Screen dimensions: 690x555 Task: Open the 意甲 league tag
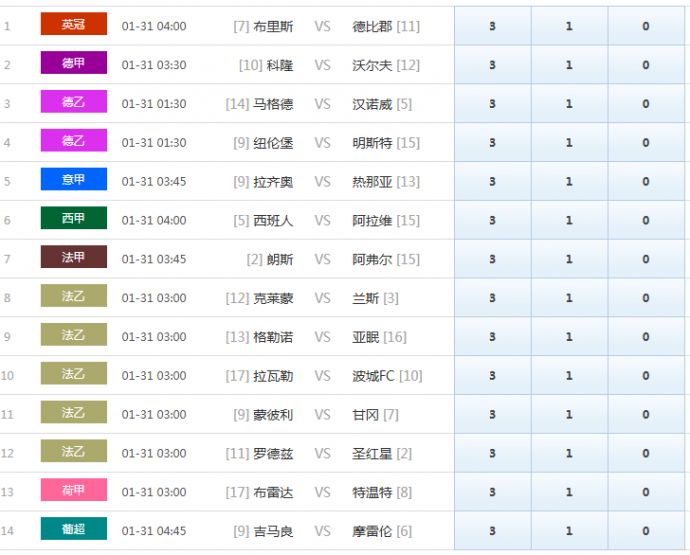(73, 180)
